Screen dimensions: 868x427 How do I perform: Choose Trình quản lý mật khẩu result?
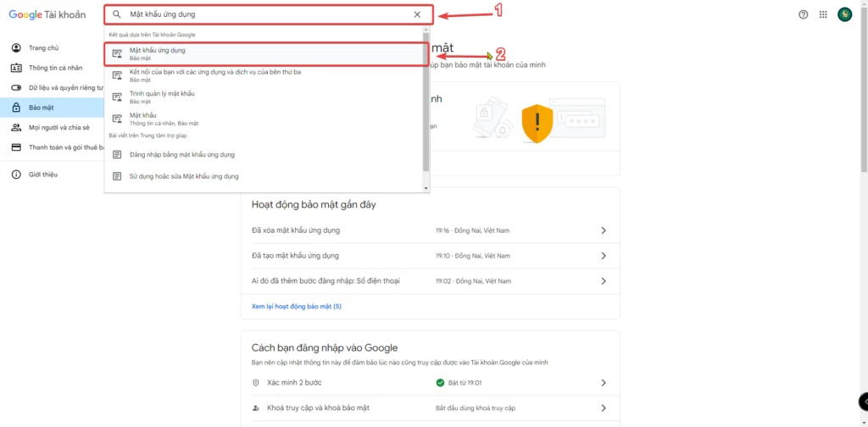point(162,97)
